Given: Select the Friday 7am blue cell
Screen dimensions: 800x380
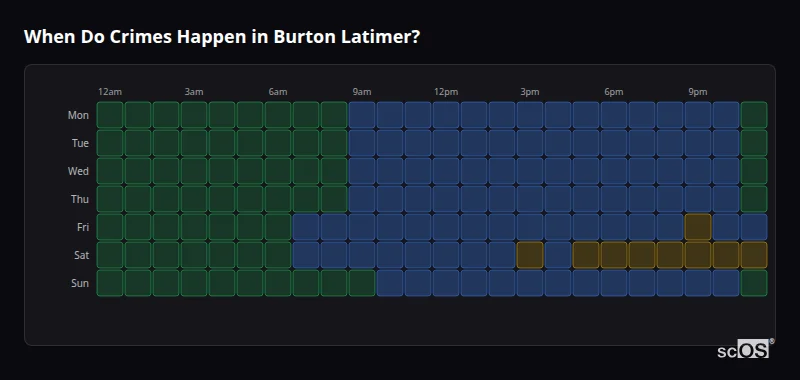Looking at the screenshot, I should pyautogui.click(x=306, y=227).
